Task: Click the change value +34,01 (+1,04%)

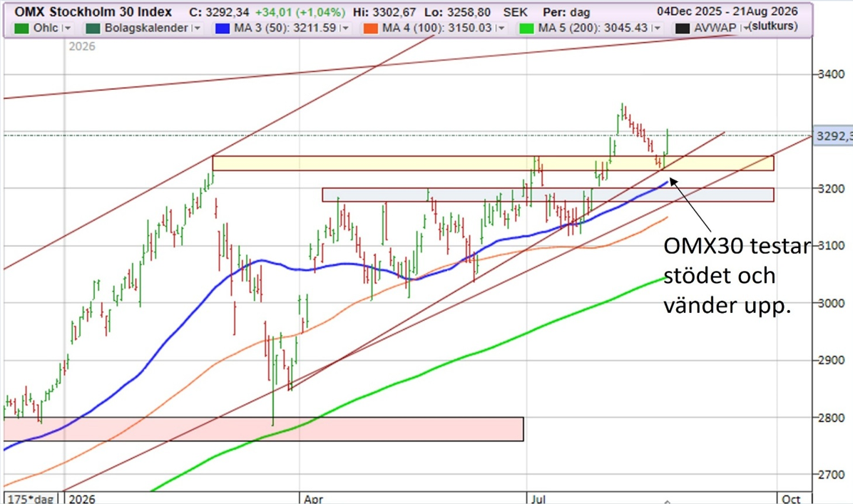Action: [300, 12]
